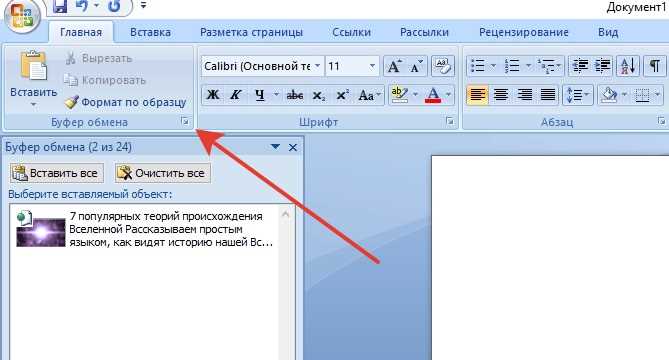Open the Разметка страницы tab
669x360 pixels.
pos(251,32)
